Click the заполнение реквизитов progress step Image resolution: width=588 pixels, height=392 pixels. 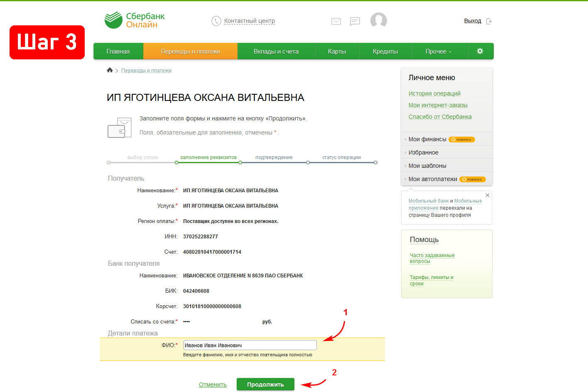pos(208,158)
